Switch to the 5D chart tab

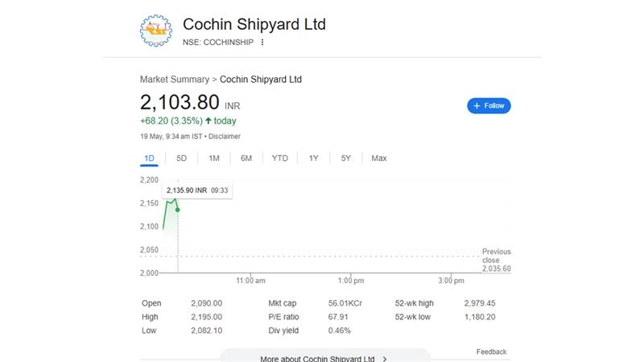pos(181,158)
